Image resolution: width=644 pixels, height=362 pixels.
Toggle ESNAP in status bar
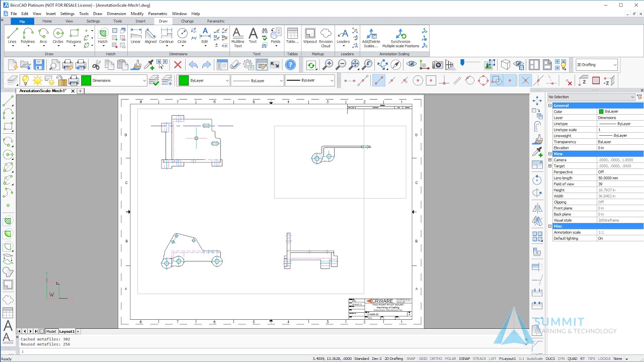click(464, 358)
